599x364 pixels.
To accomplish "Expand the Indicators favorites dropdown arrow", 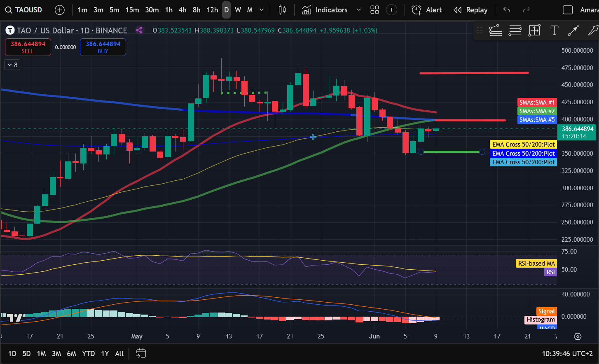I will 358,10.
